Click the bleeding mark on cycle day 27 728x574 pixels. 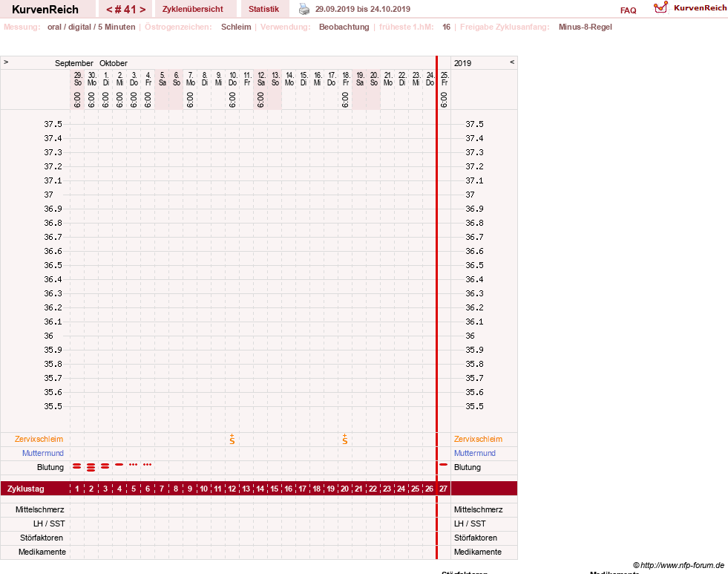click(x=443, y=464)
